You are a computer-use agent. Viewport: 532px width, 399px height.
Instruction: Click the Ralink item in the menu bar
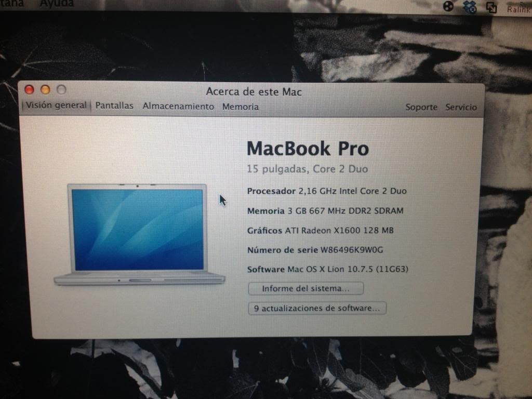click(519, 9)
